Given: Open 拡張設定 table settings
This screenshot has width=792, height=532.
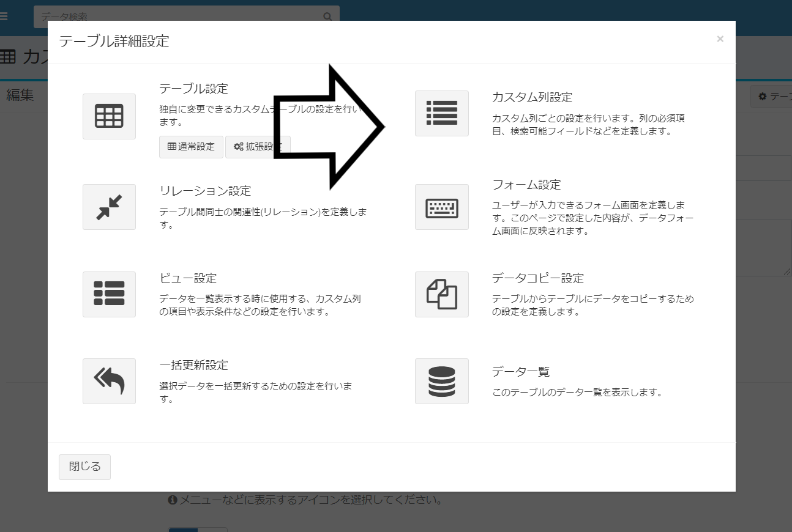Looking at the screenshot, I should pyautogui.click(x=257, y=147).
